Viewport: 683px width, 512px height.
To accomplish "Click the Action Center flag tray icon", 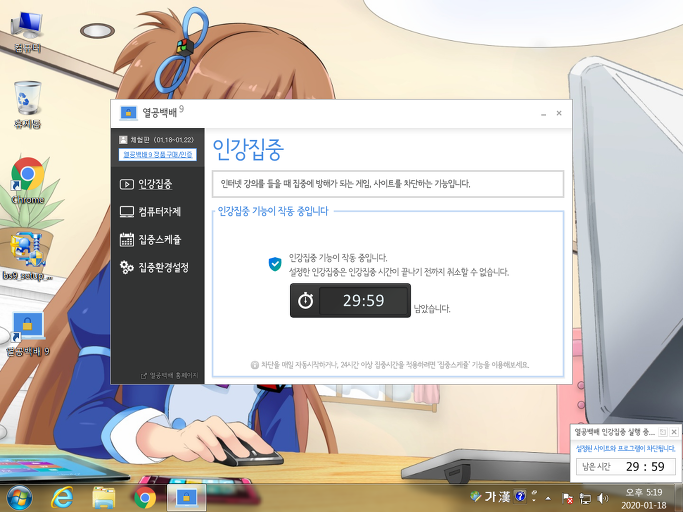I will (568, 498).
